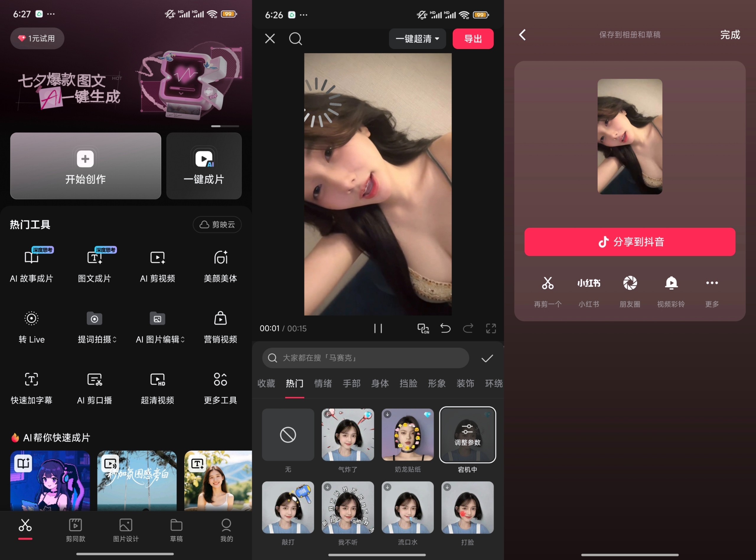The width and height of the screenshot is (756, 560).
Task: Open the 草稿 drafts tab
Action: pos(176,530)
